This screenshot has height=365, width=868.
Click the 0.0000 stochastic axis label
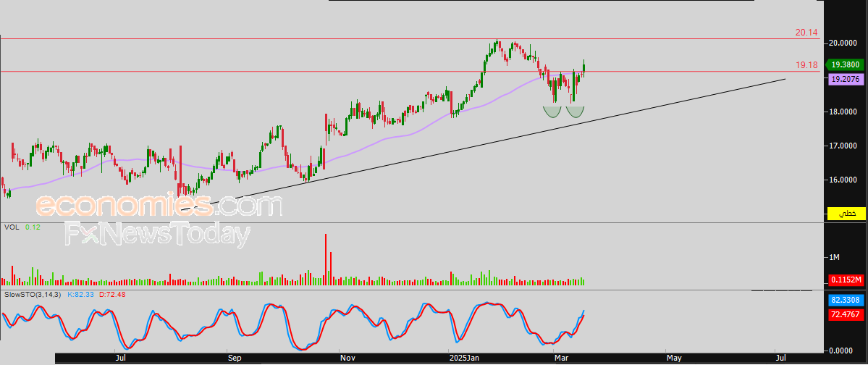pyautogui.click(x=841, y=350)
